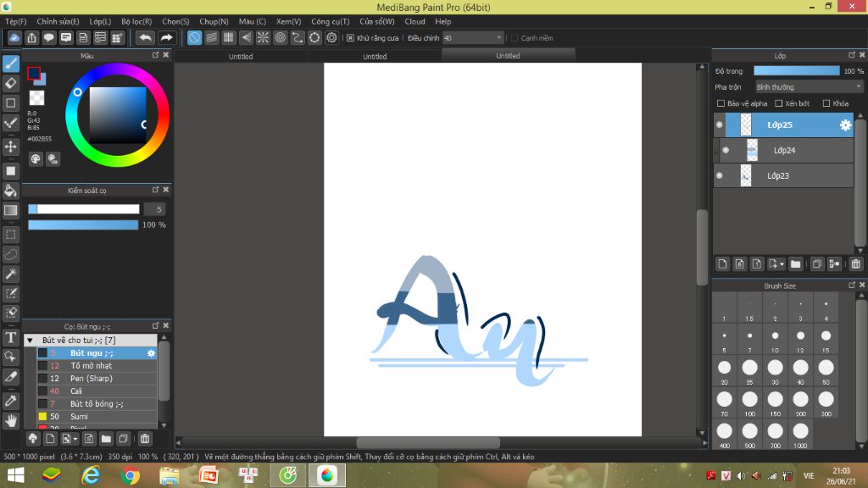Toggle the Khử răng cưa checkbox
868x488 pixels.
tap(350, 38)
